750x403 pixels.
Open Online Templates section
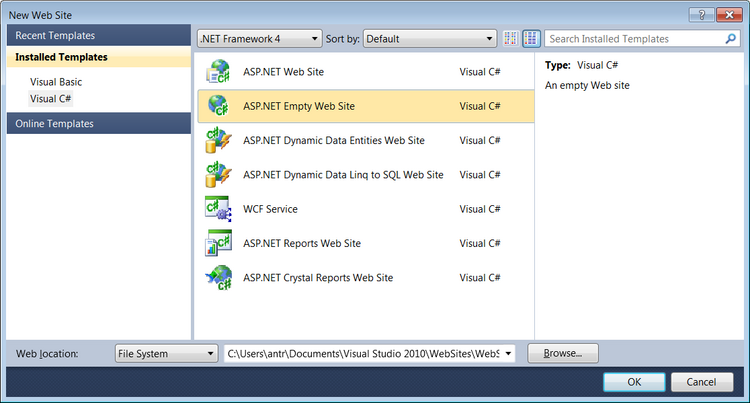tap(99, 123)
